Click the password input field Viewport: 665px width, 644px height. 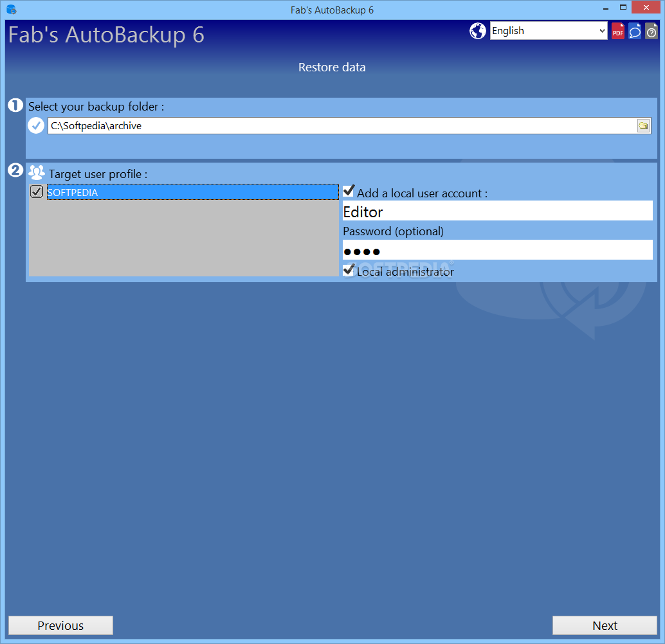(498, 250)
